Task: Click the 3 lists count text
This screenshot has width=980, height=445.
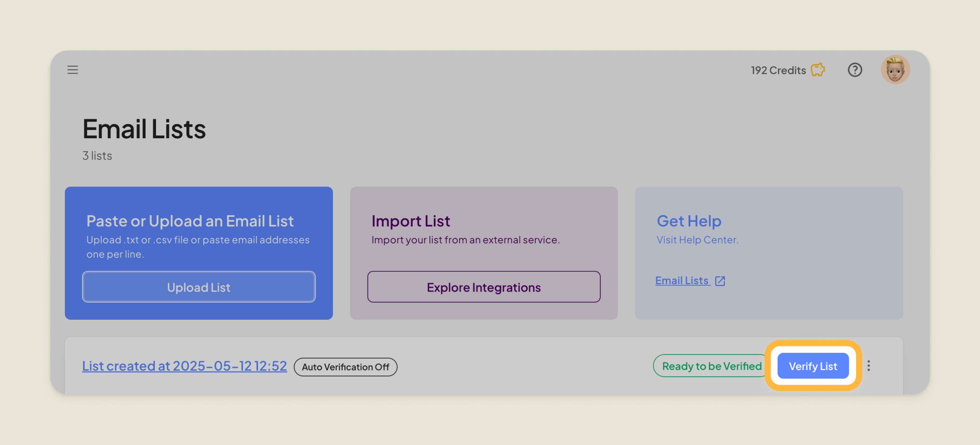Action: point(97,155)
